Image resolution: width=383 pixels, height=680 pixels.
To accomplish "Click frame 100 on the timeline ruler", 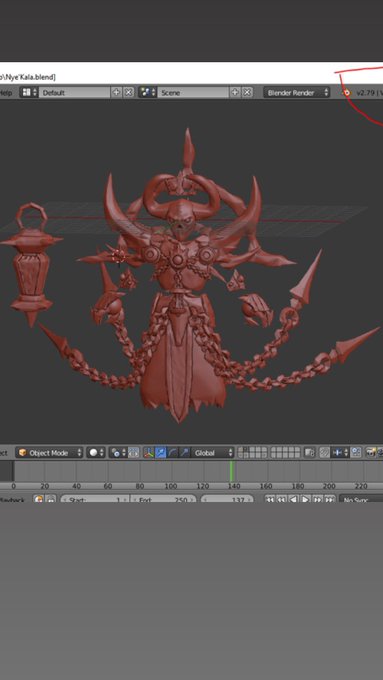I will (x=171, y=486).
